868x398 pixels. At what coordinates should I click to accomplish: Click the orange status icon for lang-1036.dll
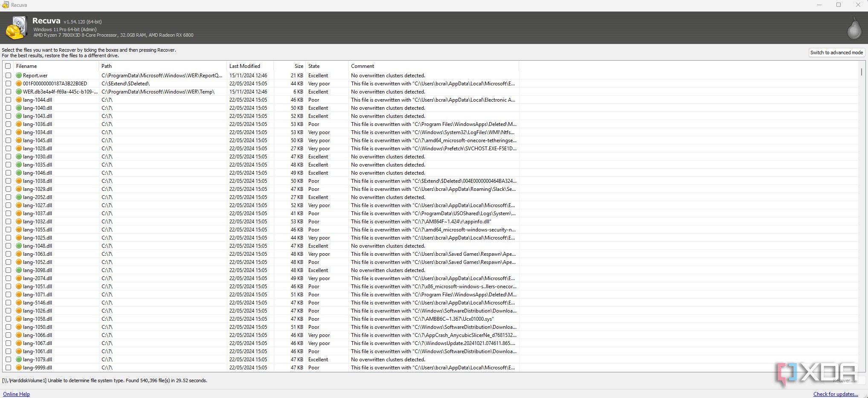(19, 124)
